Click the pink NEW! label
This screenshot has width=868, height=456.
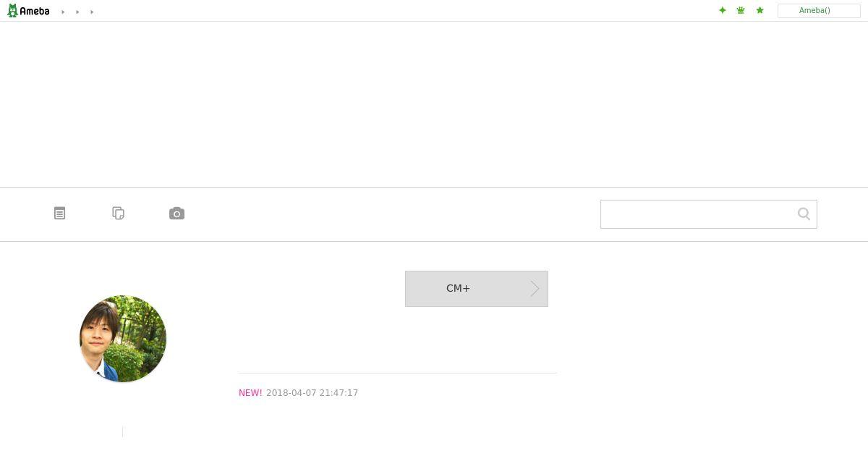[250, 393]
